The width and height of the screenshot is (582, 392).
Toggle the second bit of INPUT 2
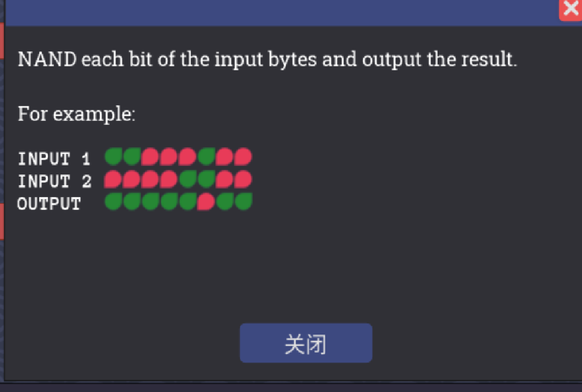click(131, 178)
